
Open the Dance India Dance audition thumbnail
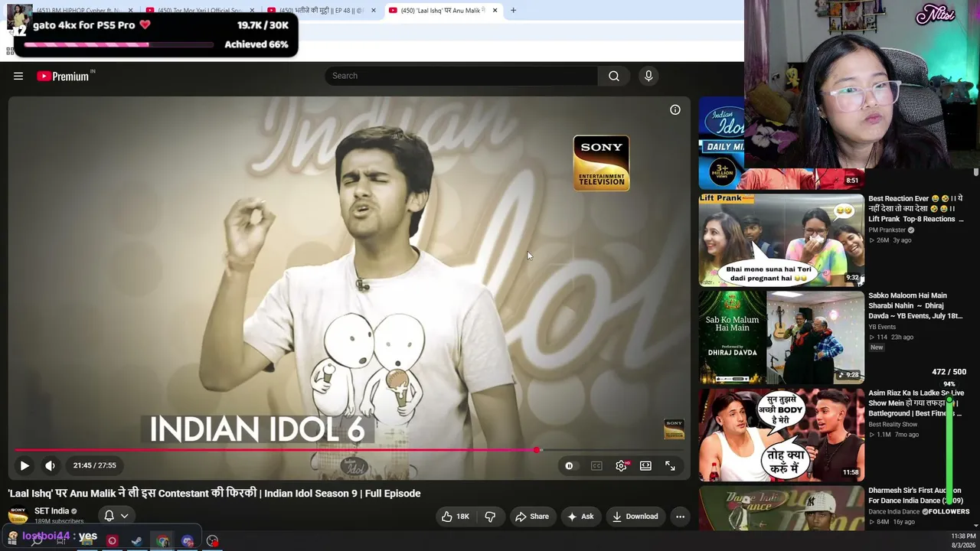(781, 508)
